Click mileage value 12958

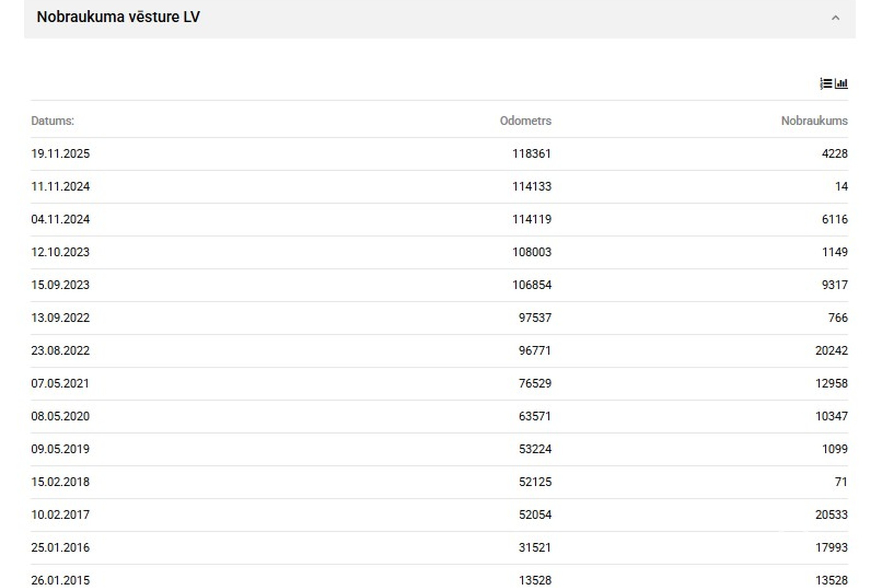(x=831, y=383)
